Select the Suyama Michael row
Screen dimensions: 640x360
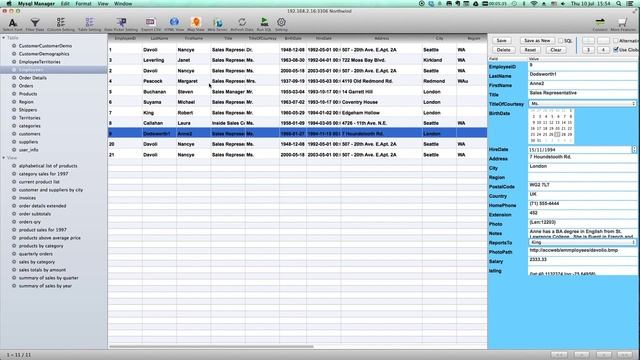pos(298,102)
